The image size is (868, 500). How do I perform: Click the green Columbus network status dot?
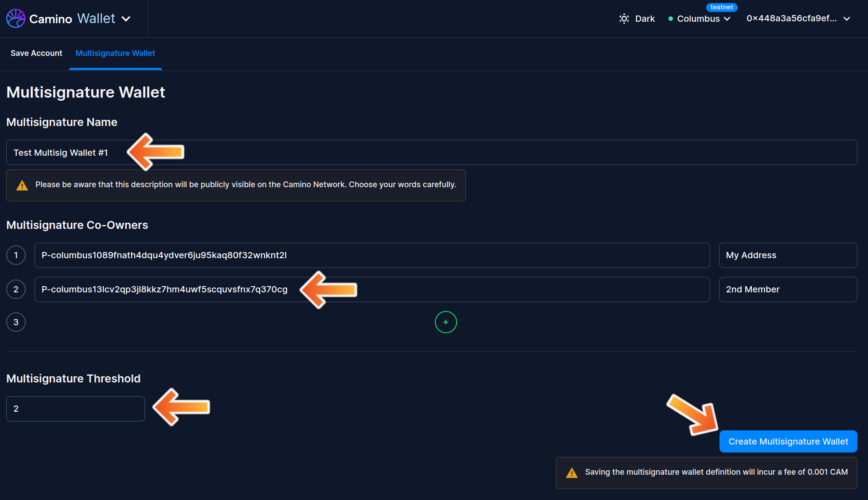click(x=671, y=19)
